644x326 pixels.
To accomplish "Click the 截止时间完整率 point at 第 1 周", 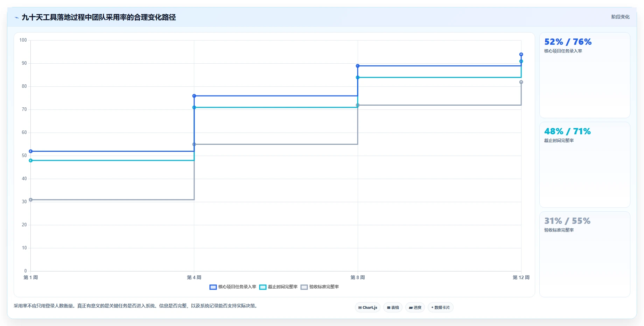I will (x=31, y=161).
